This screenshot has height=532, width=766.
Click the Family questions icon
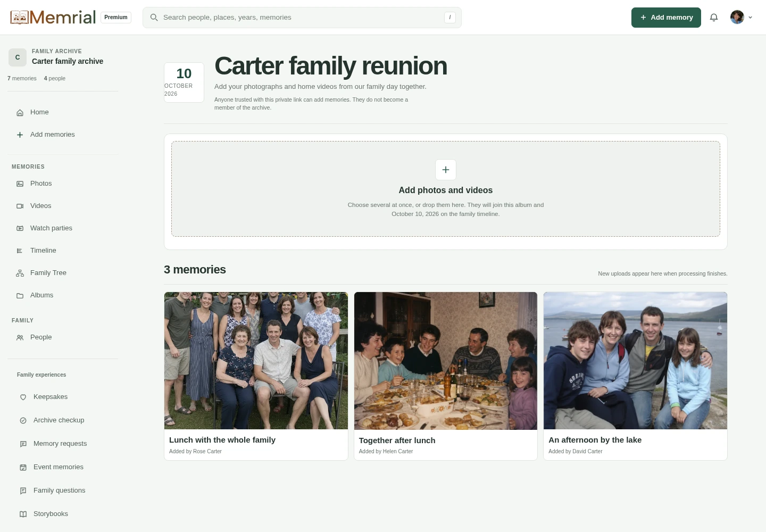point(23,491)
